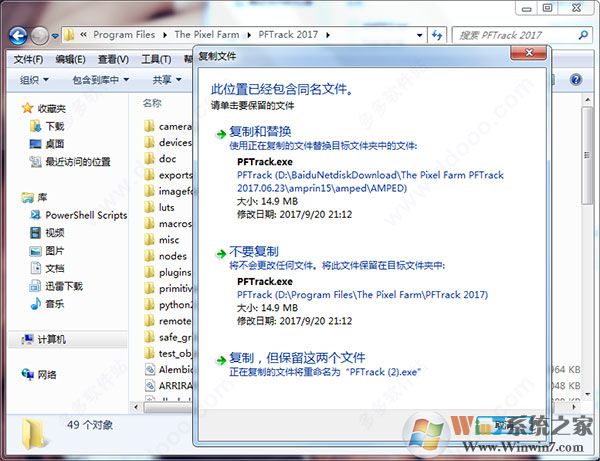Screen dimensions: 600x461
Task: Select the Alembic file icon in list
Action: 150,369
